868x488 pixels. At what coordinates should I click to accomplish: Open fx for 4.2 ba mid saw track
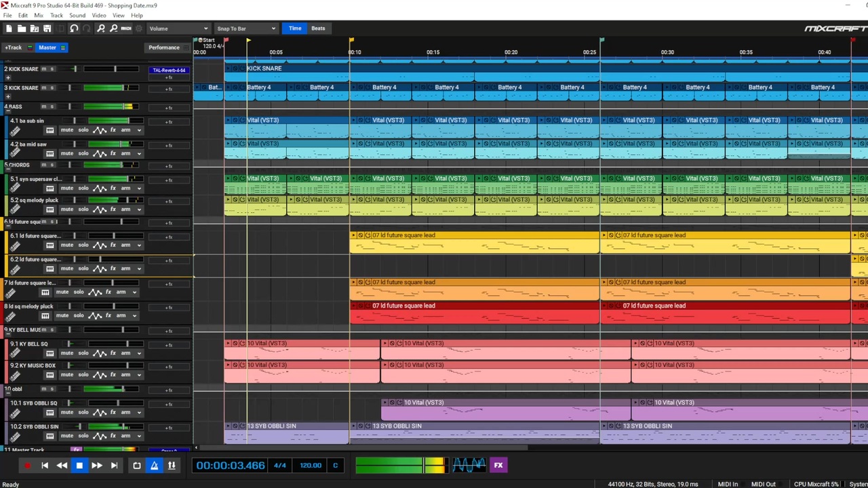tap(113, 153)
